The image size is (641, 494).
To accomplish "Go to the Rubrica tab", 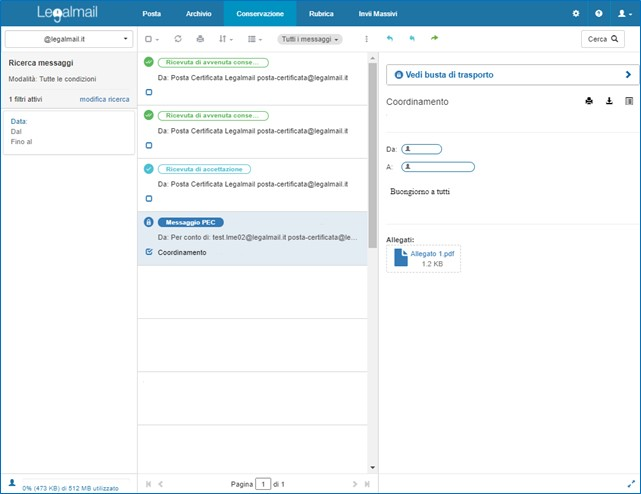I will [321, 13].
